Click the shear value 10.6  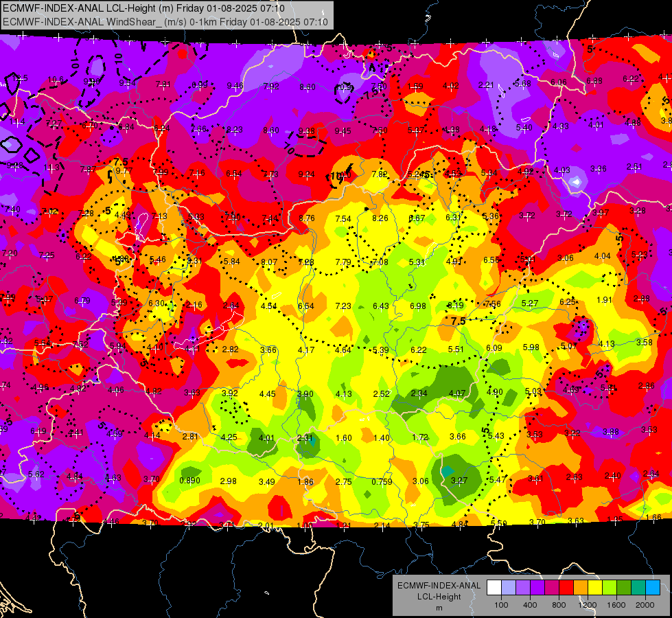(x=56, y=80)
